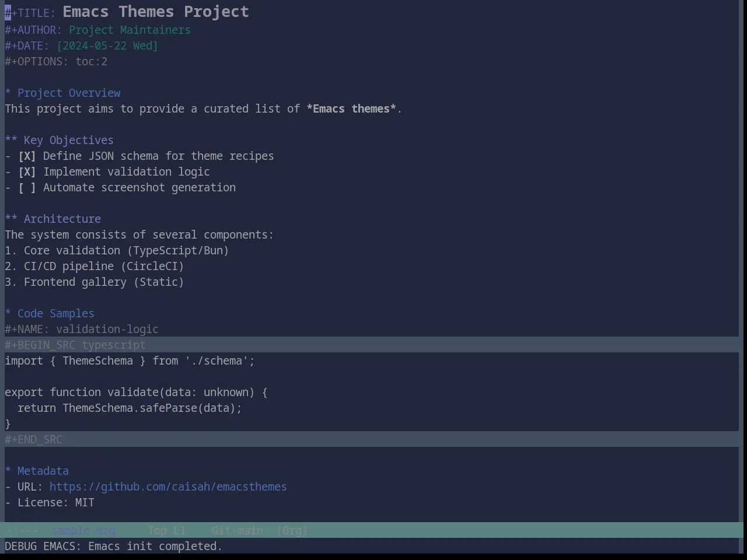Check the 'Automate screenshot generation' box

(x=27, y=187)
